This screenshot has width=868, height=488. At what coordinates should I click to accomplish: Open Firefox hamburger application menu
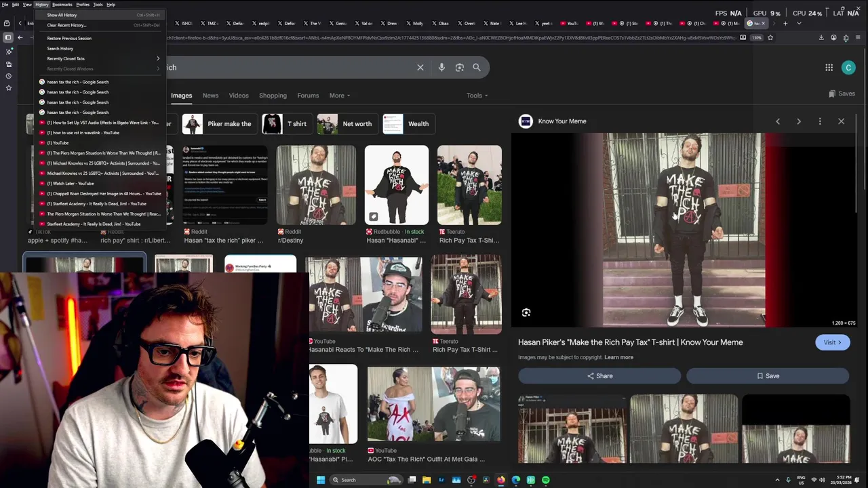[x=859, y=38]
